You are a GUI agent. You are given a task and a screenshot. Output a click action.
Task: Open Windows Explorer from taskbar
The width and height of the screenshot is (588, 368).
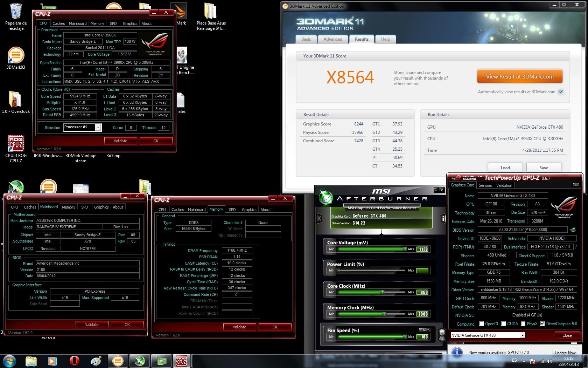31,361
